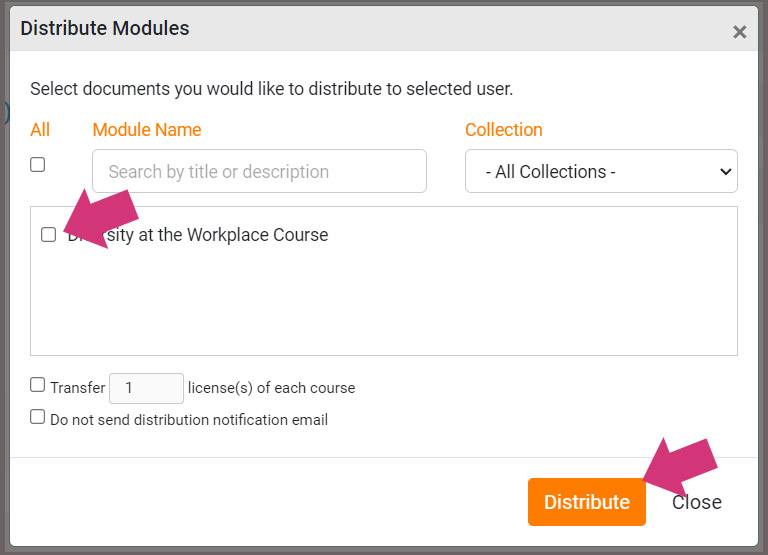Screen dimensions: 768x555
Task: Click the "license(s) of each course" label
Action: 271,388
